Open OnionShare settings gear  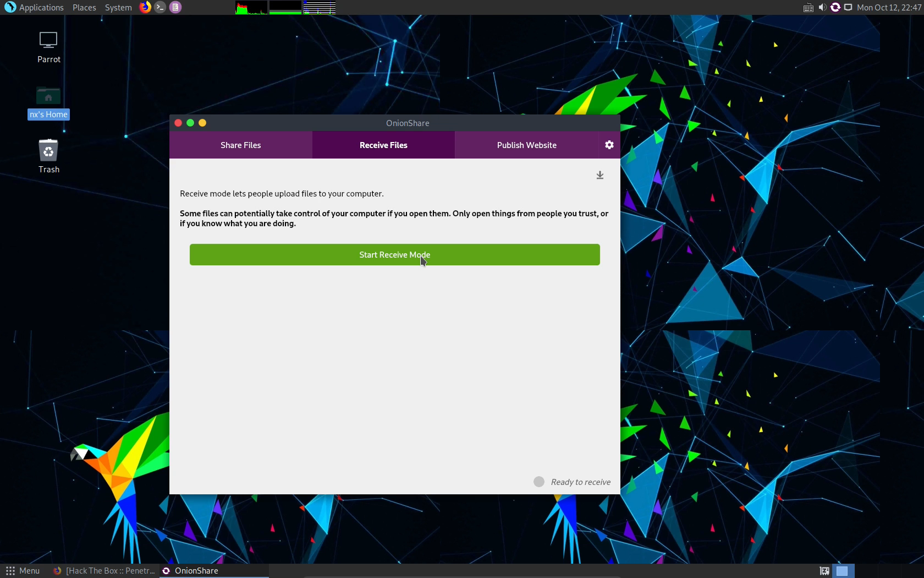pos(609,145)
